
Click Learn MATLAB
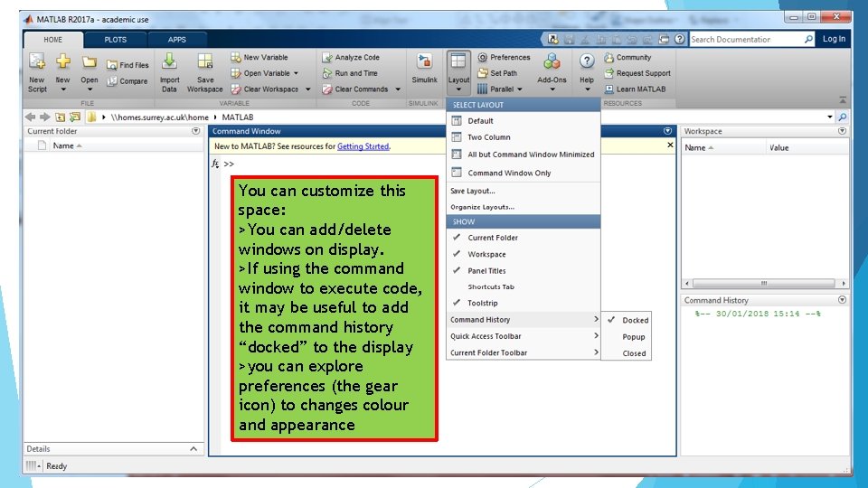[x=635, y=89]
